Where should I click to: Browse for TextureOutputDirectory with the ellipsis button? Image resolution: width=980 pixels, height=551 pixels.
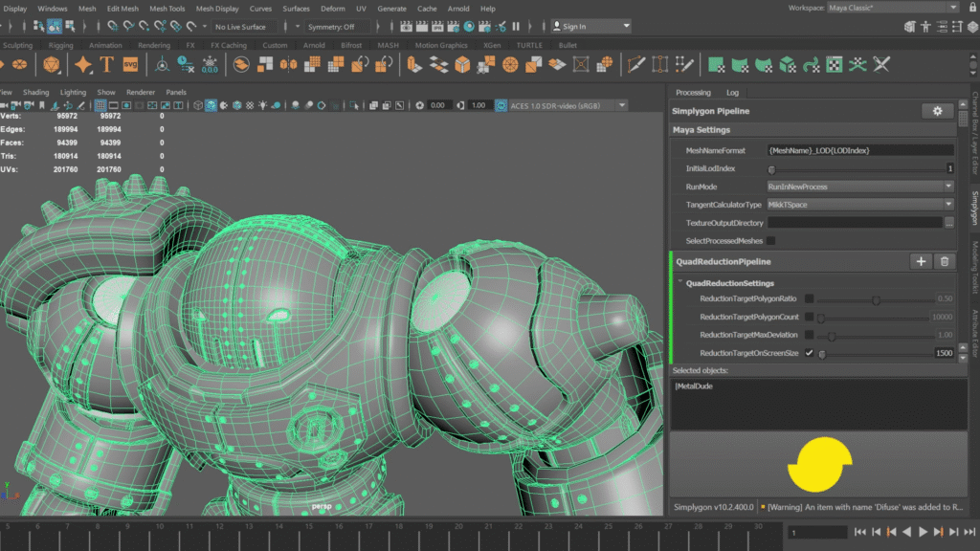pyautogui.click(x=949, y=222)
